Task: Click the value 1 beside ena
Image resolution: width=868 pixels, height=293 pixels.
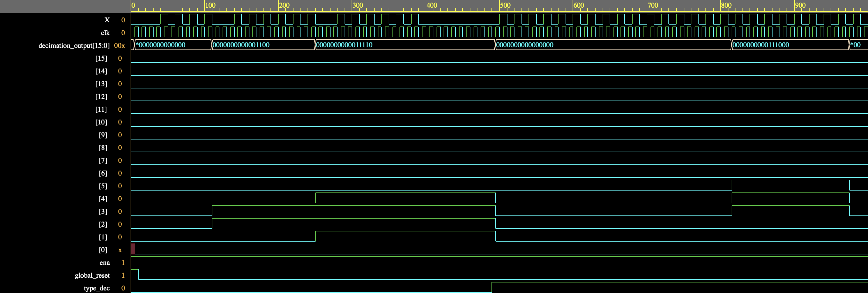Action: pyautogui.click(x=123, y=263)
